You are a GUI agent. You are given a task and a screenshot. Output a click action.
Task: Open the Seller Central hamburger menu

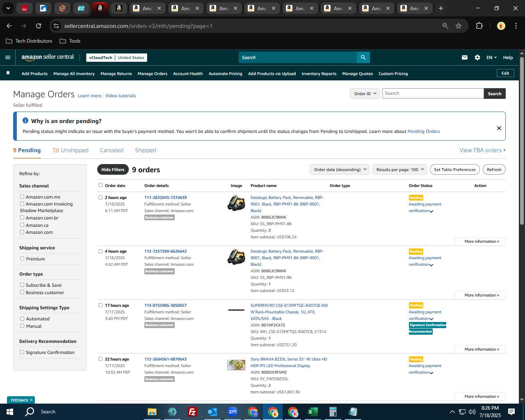(x=8, y=57)
